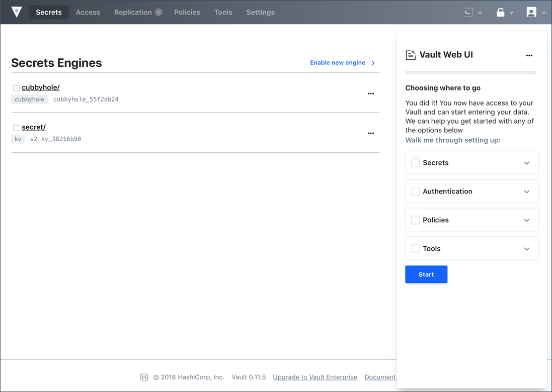Expand the Authentication wizard section chevron
The width and height of the screenshot is (552, 392).
pyautogui.click(x=527, y=191)
